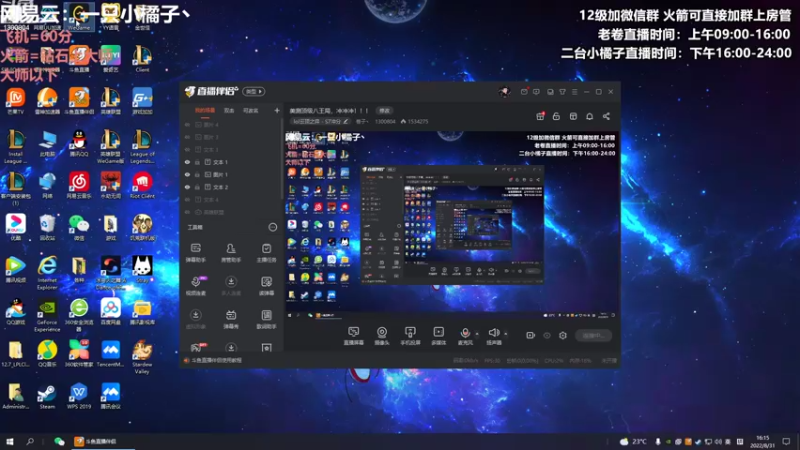Expand the speaker options arrow
This screenshot has width=800, height=450.
click(x=506, y=334)
